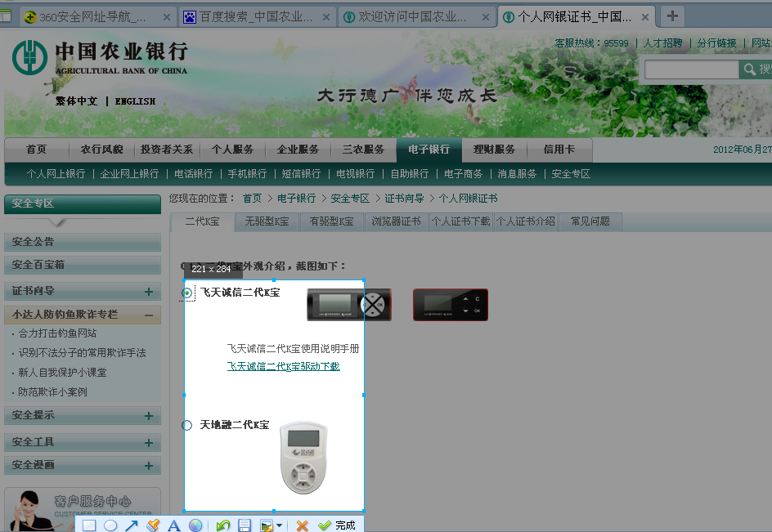Select 飞天诚信二代K宝 radio button
The width and height of the screenshot is (772, 532).
click(x=186, y=293)
